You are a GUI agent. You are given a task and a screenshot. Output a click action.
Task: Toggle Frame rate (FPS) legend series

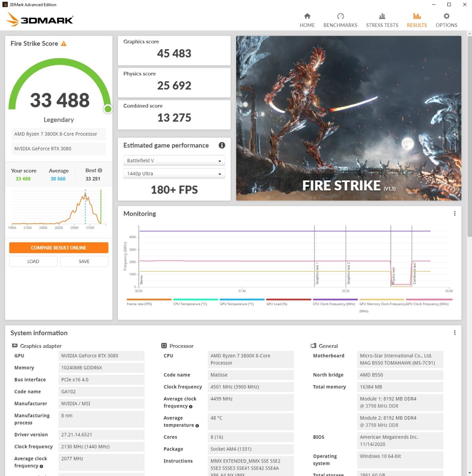pos(149,302)
